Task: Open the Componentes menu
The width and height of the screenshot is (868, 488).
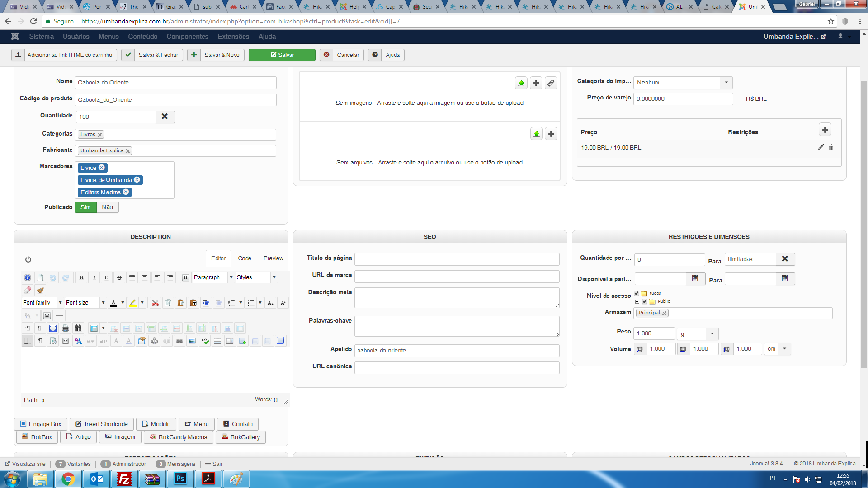Action: coord(187,37)
